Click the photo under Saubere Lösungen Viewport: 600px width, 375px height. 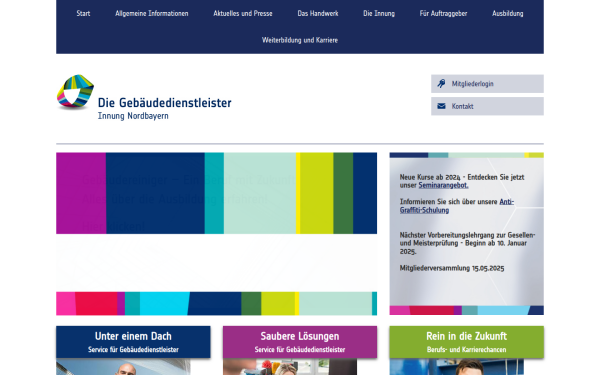tap(290, 367)
